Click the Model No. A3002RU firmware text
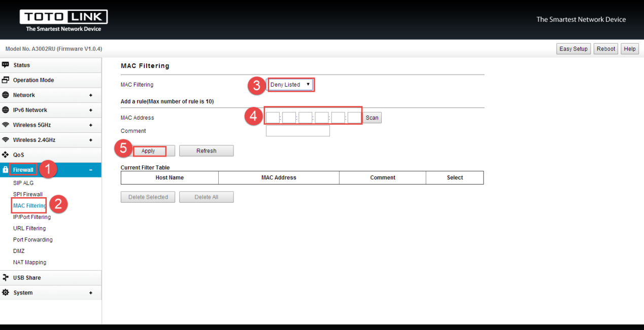644x330 pixels. pos(53,49)
